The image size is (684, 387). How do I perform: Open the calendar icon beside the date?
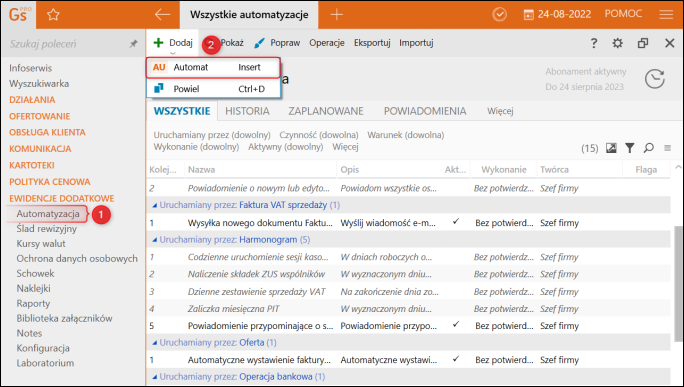(528, 14)
